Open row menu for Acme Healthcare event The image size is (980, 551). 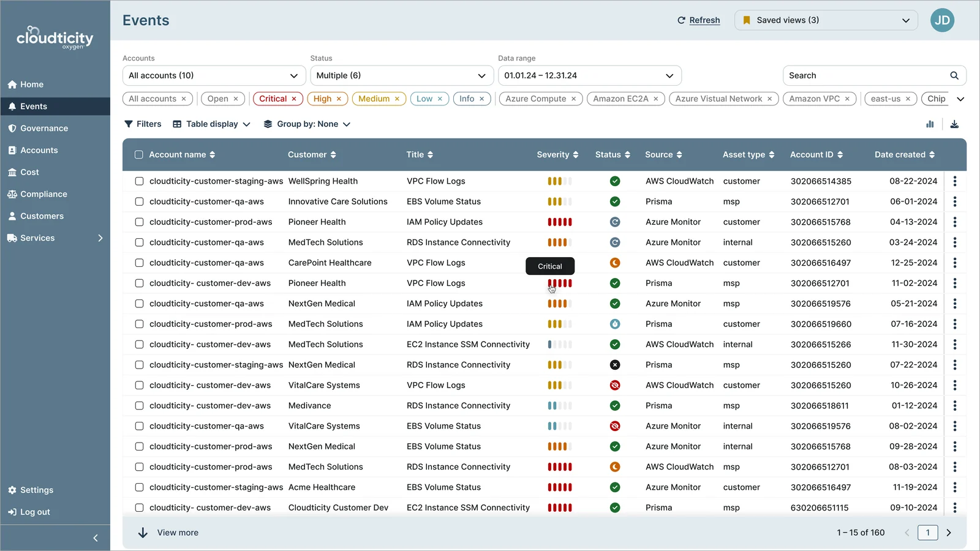[954, 487]
